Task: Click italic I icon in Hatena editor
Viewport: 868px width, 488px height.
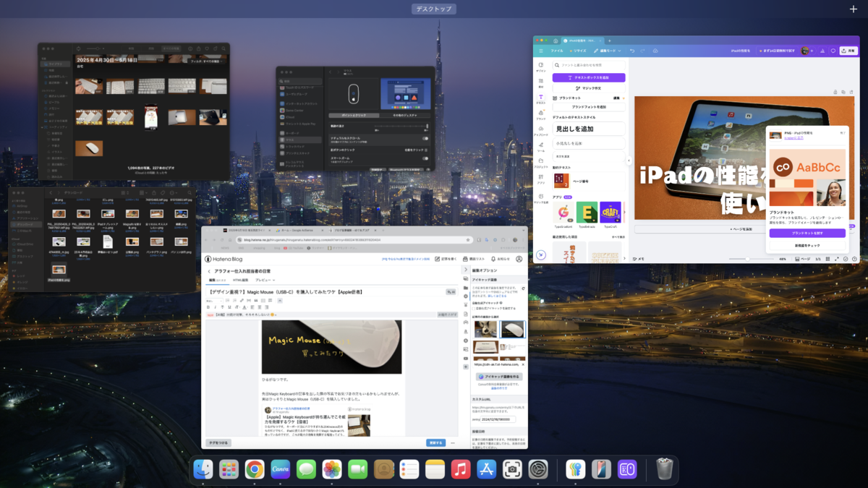Action: [215, 307]
